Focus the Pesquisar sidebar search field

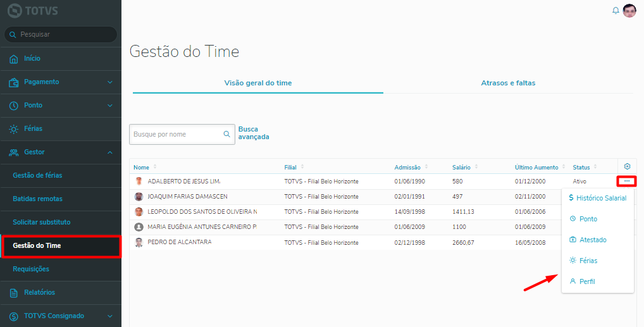(61, 35)
